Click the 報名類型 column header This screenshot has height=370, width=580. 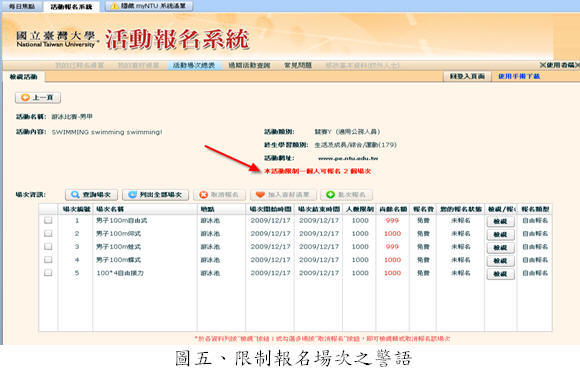(x=535, y=209)
